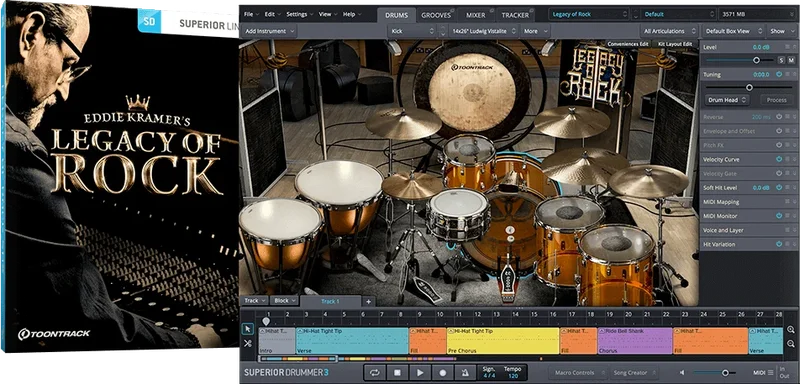The width and height of the screenshot is (800, 384).
Task: Click the snare drum in the kit
Action: coord(458,214)
